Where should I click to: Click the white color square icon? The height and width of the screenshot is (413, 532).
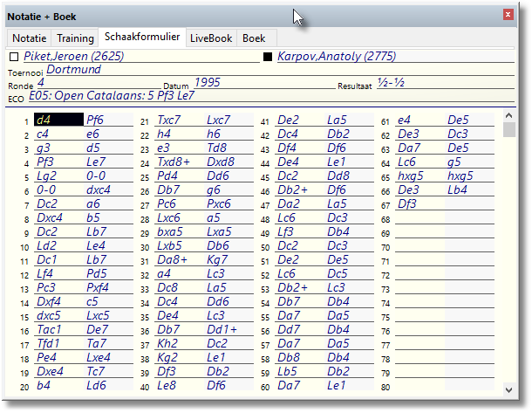pyautogui.click(x=13, y=58)
